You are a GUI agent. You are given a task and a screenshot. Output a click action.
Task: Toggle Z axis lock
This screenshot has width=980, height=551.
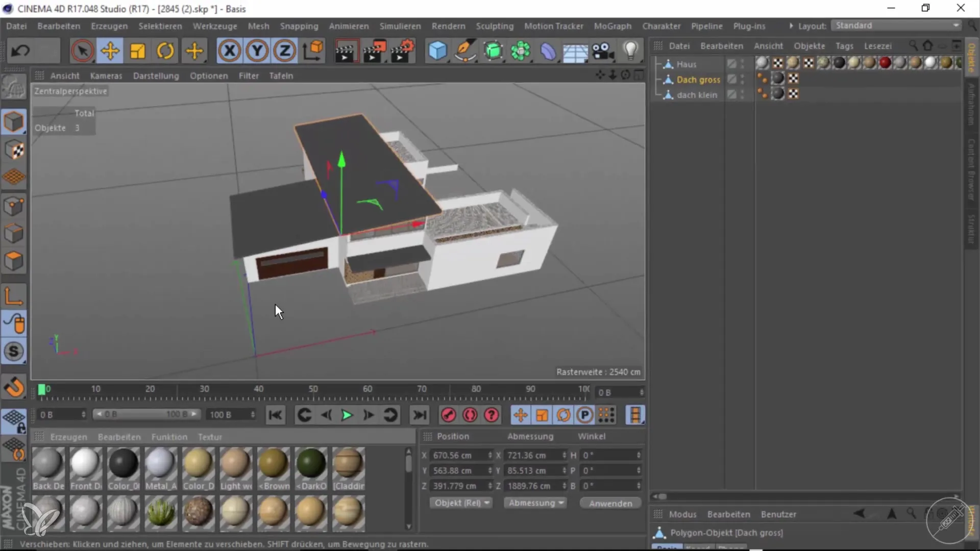285,51
